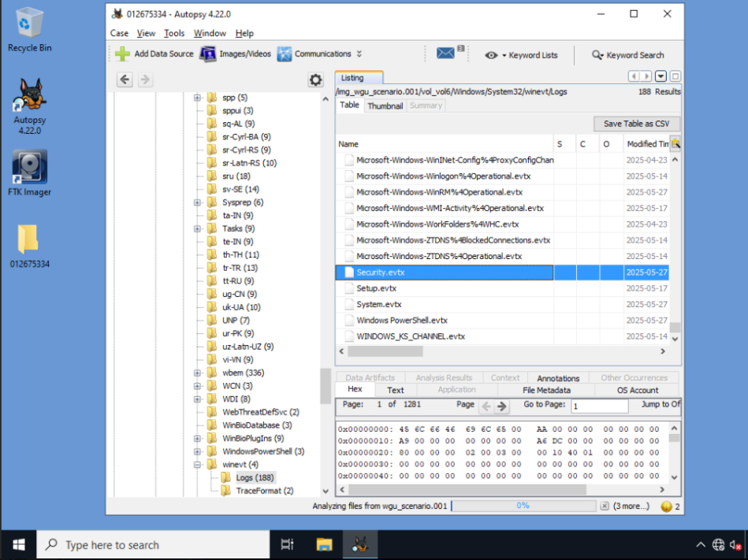Open the View menu
Image resolution: width=748 pixels, height=560 pixels.
point(146,33)
